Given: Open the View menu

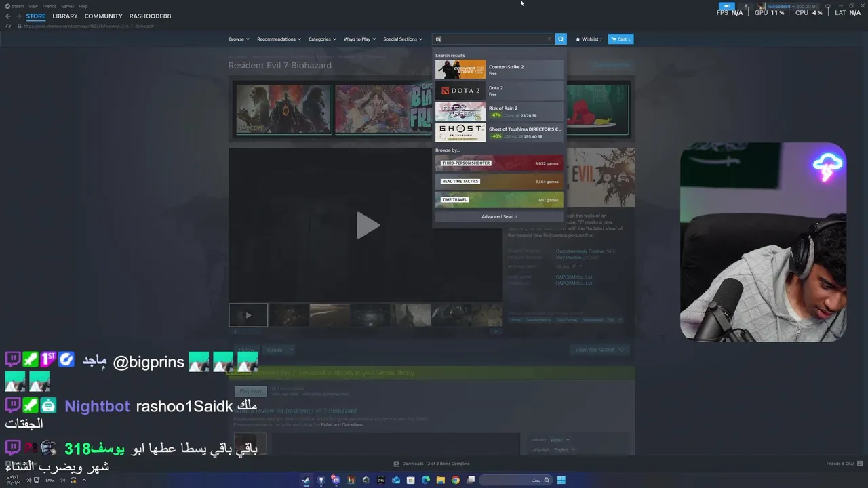Looking at the screenshot, I should (x=33, y=6).
